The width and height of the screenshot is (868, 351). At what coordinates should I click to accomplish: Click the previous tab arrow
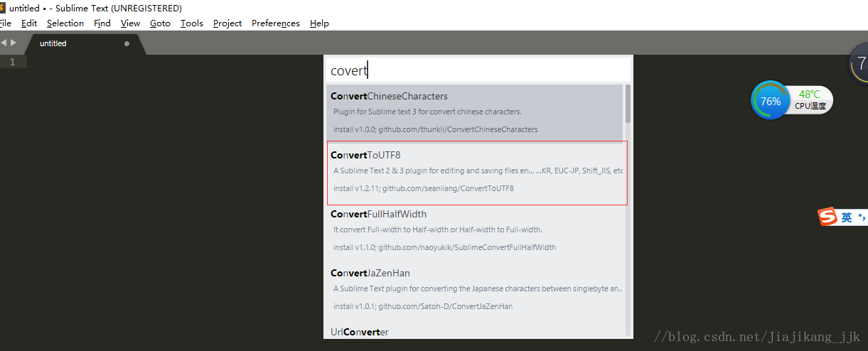pos(4,43)
